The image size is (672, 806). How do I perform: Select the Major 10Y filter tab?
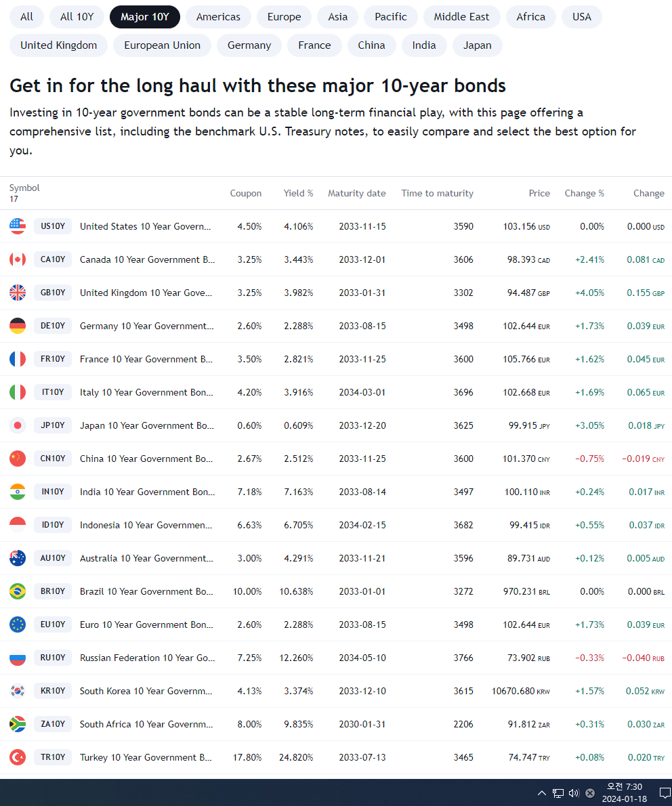click(144, 17)
